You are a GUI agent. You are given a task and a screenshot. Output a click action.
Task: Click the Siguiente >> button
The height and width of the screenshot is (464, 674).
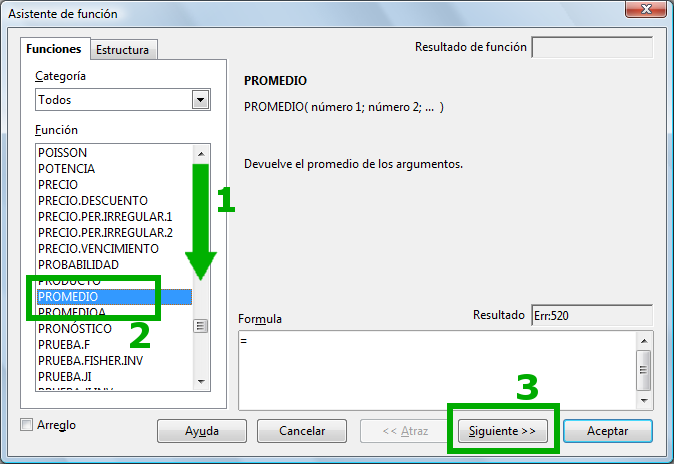tap(502, 431)
